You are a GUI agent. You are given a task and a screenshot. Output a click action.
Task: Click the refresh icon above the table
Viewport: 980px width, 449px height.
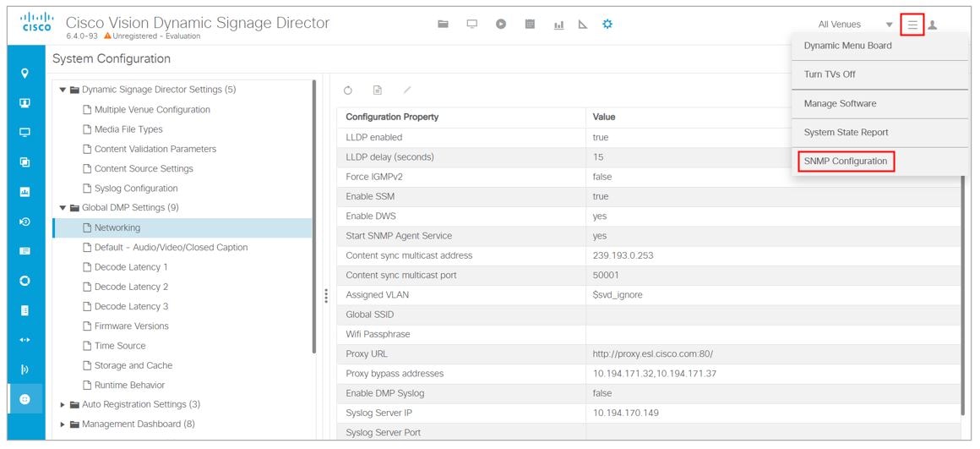(348, 90)
